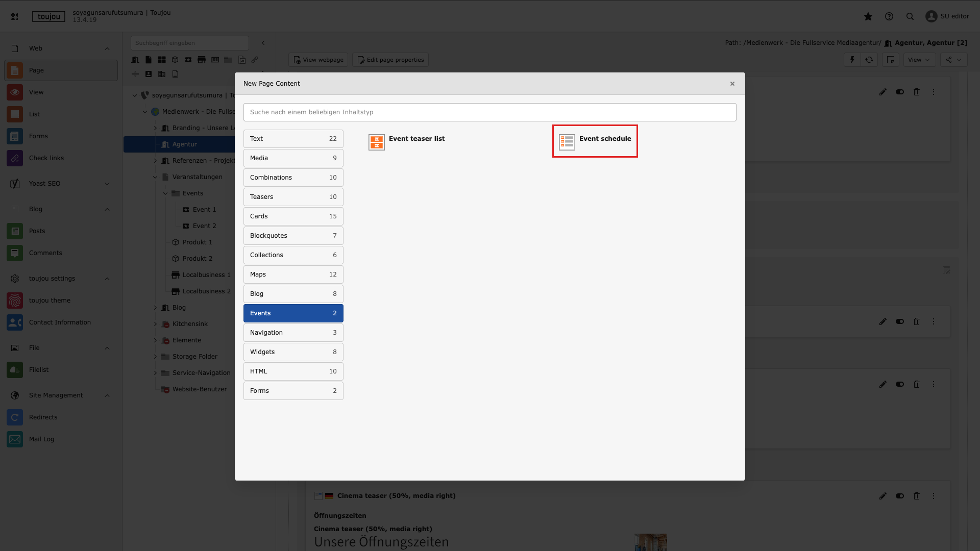
Task: Collapse the Web module group
Action: 107,48
